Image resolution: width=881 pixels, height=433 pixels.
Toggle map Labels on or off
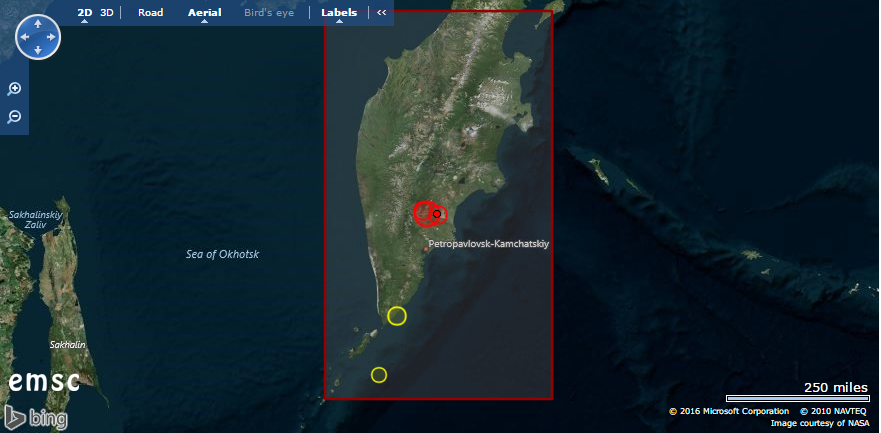tap(339, 13)
